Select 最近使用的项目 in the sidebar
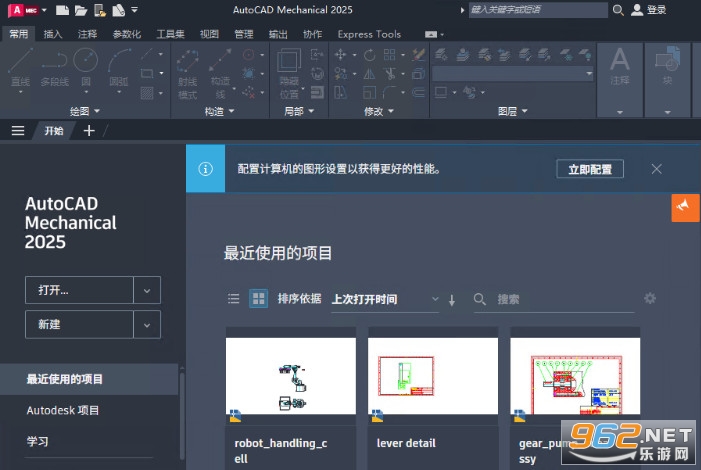The image size is (701, 470). click(89, 379)
